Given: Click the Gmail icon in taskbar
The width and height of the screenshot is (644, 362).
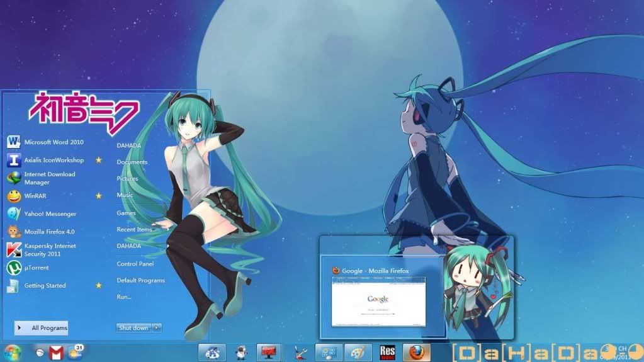Looking at the screenshot, I should pos(56,353).
